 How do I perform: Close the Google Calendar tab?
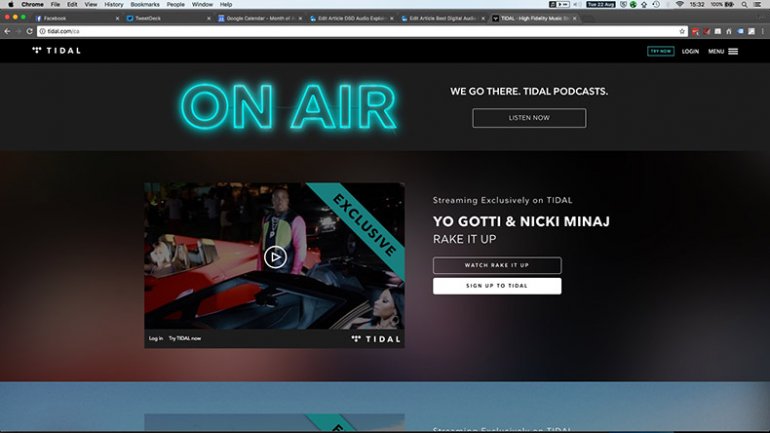coord(300,18)
